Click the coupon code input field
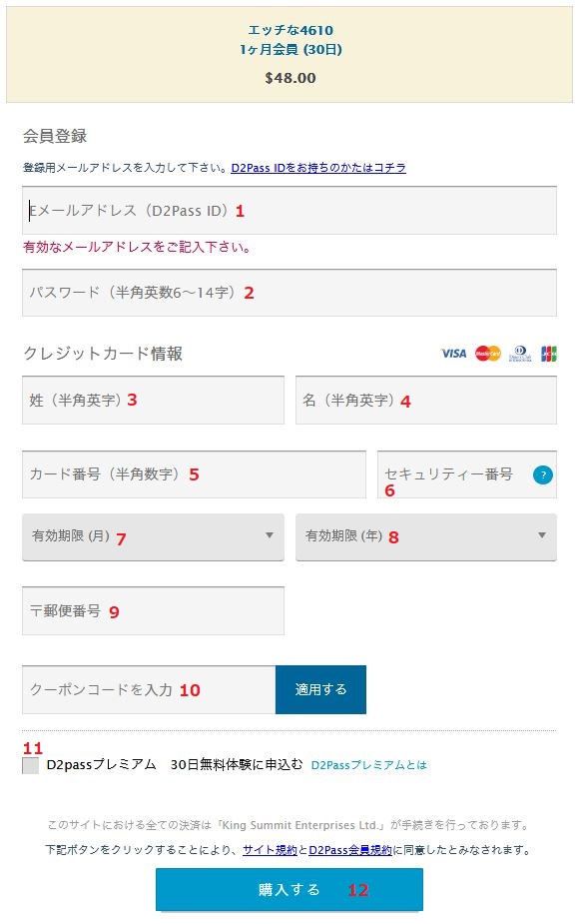Viewport: 581px width, 924px height. [x=149, y=689]
